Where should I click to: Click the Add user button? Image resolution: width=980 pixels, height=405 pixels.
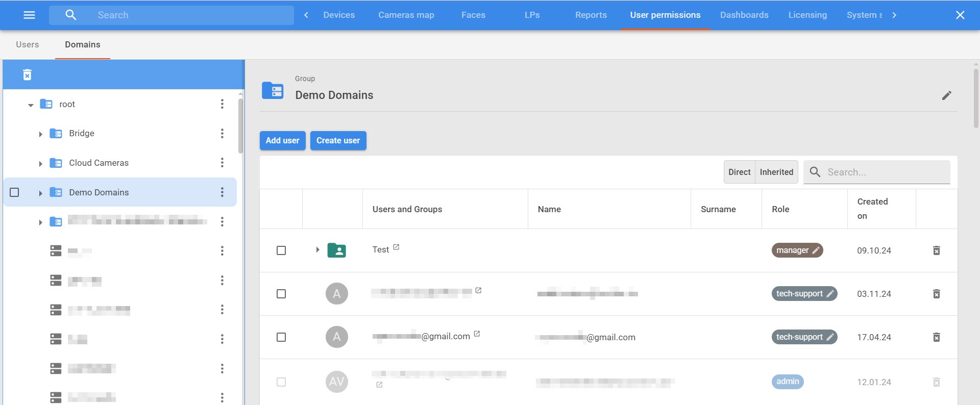tap(282, 140)
